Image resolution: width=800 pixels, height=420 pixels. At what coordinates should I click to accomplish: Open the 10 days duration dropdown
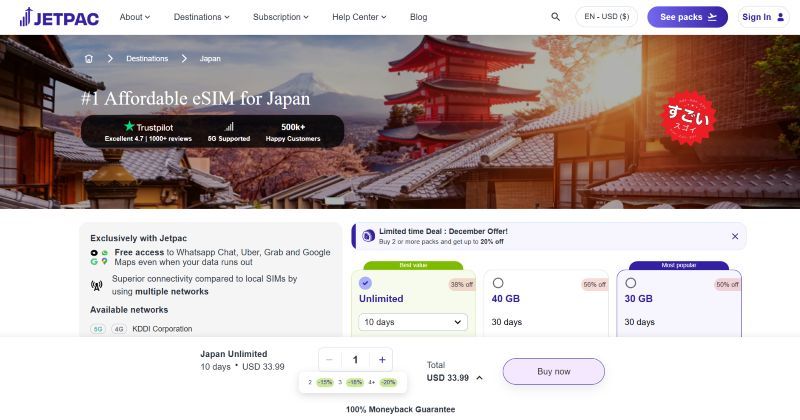tap(413, 322)
